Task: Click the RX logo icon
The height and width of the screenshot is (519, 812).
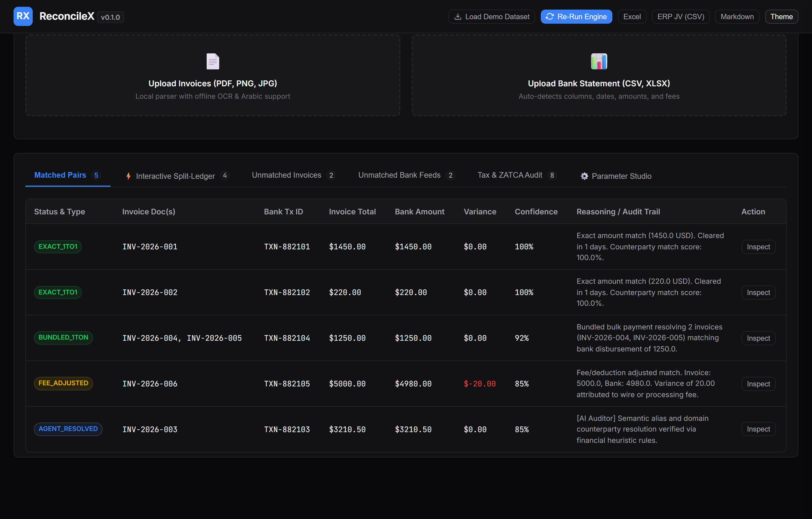Action: click(23, 16)
